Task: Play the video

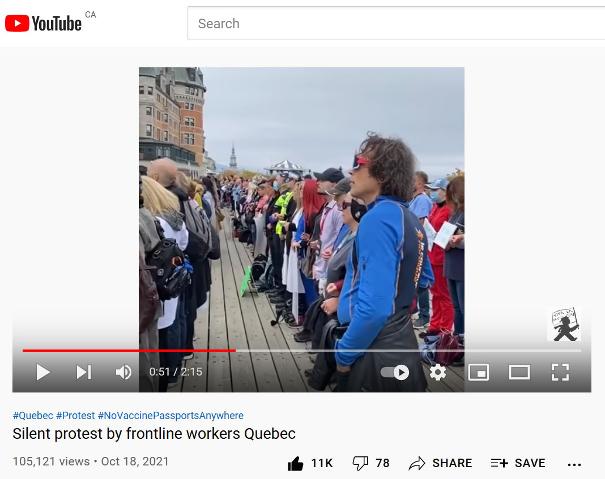Action: pyautogui.click(x=43, y=372)
